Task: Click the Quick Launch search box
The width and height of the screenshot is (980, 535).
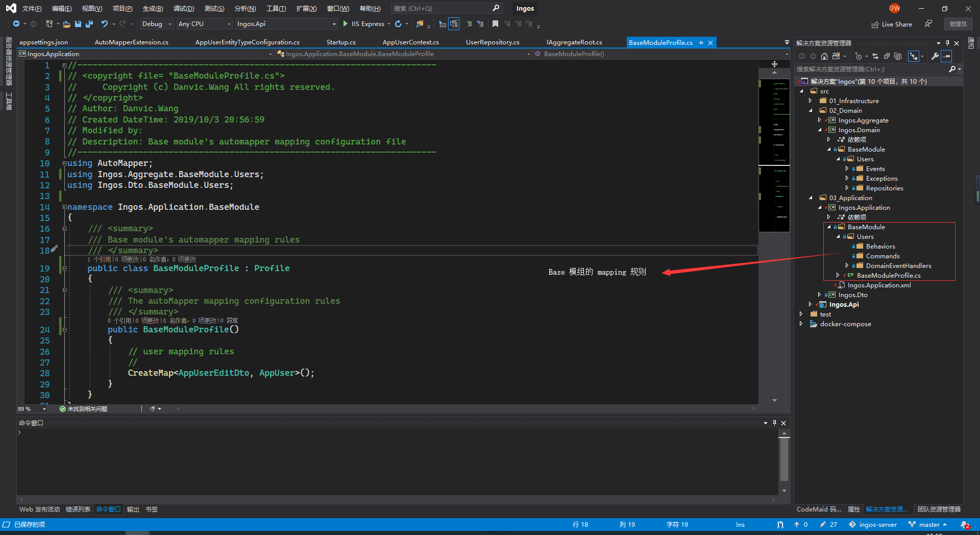Action: [447, 9]
